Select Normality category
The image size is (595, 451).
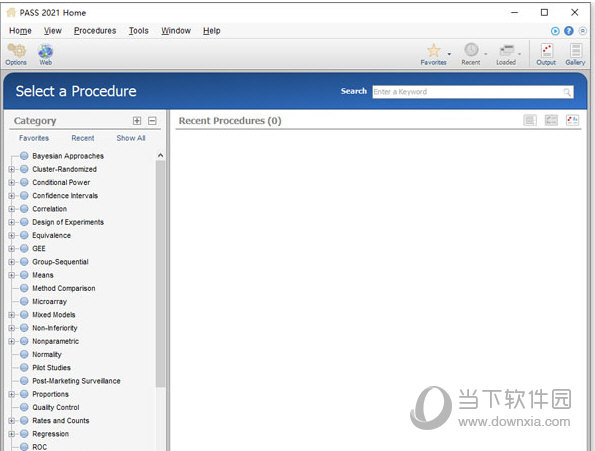47,354
